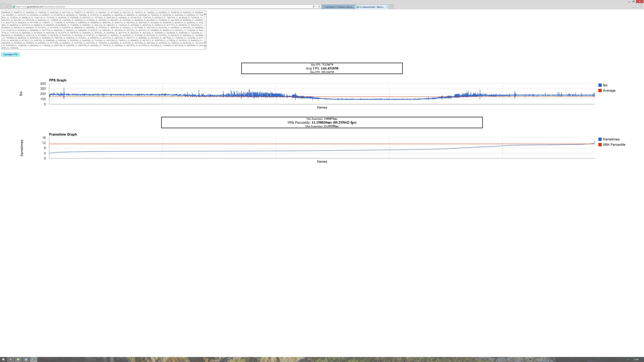Restore down the browser window
Image resolution: width=644 pixels, height=362 pixels.
(x=633, y=2)
